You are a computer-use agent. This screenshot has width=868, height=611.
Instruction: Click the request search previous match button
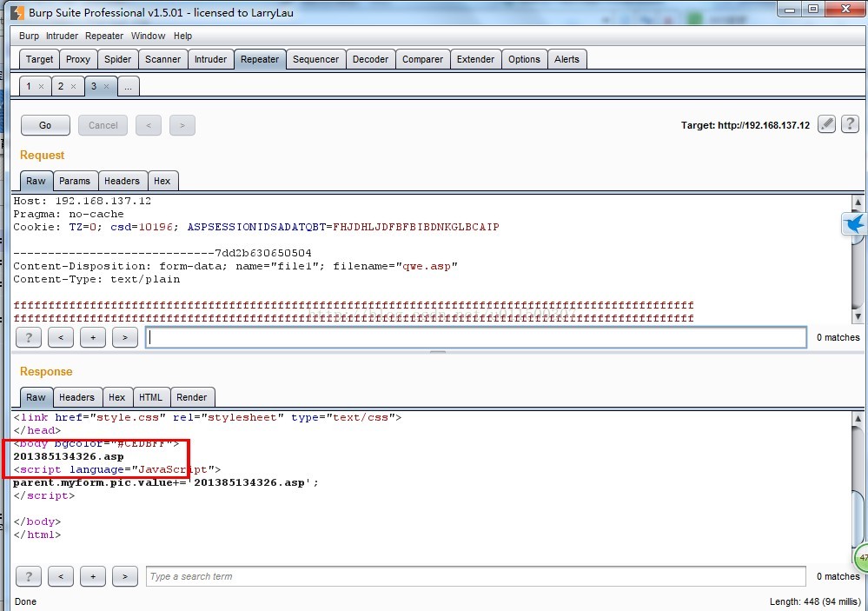coord(61,337)
